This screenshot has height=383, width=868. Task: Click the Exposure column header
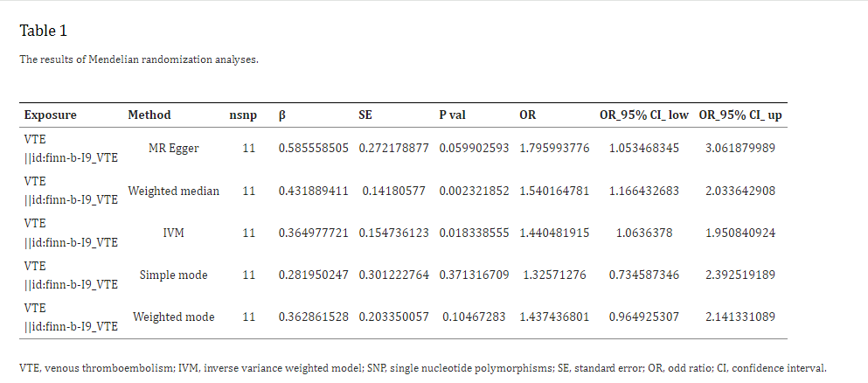[x=51, y=115]
